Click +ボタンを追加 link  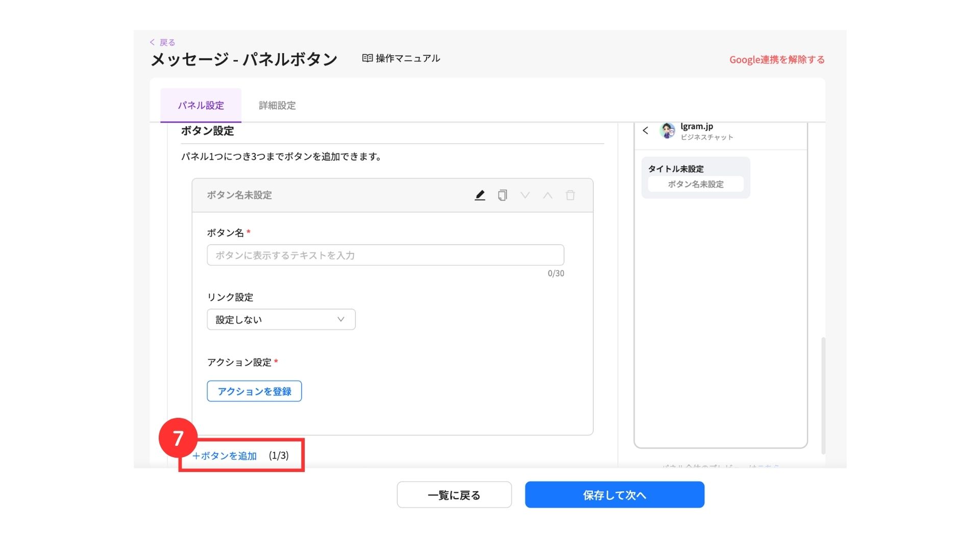tap(225, 456)
